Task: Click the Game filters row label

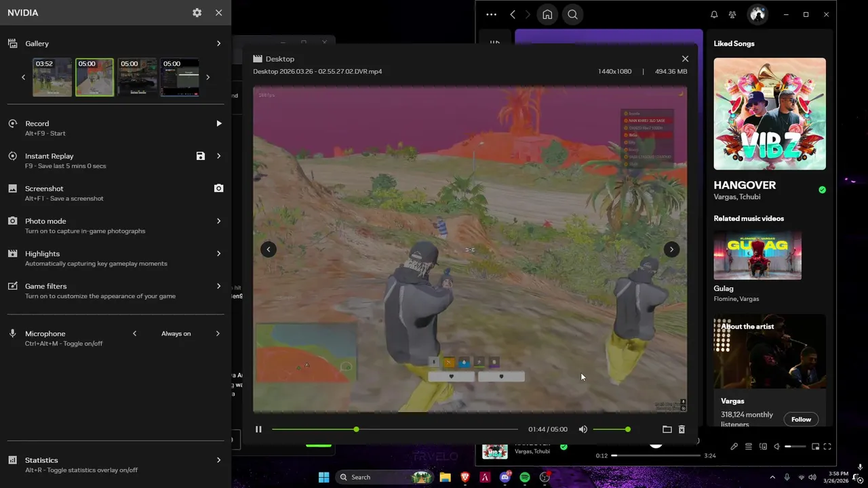Action: point(46,286)
